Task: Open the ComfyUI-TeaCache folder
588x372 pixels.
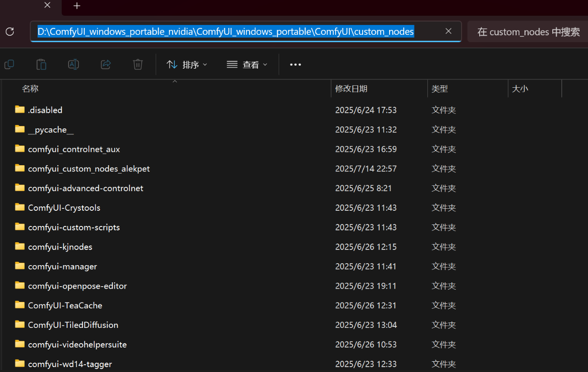Action: (65, 305)
